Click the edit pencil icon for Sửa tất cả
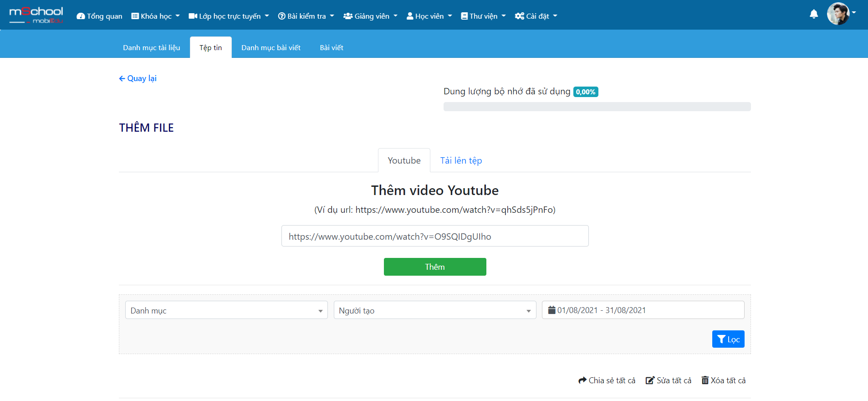 point(650,380)
